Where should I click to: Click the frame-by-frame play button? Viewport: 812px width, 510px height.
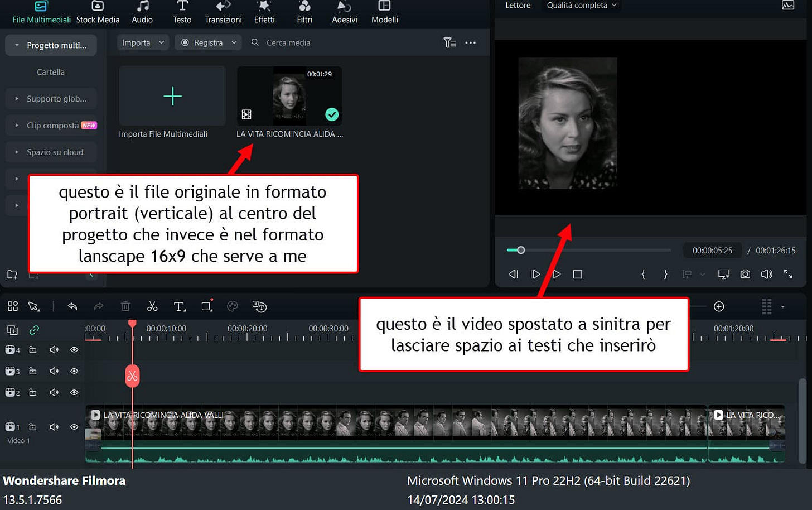point(535,274)
